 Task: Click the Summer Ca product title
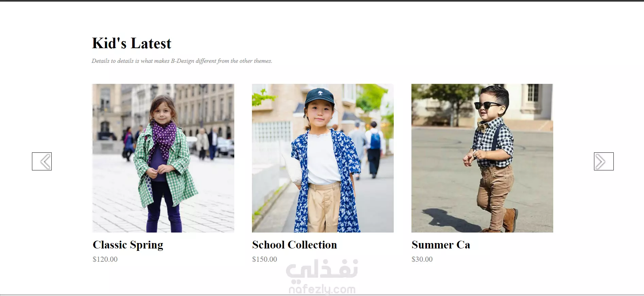point(441,245)
